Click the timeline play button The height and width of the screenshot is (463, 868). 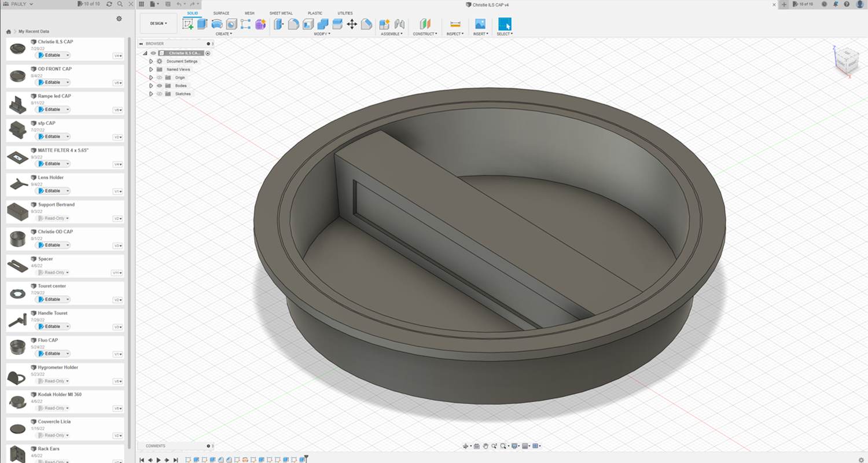pos(159,460)
